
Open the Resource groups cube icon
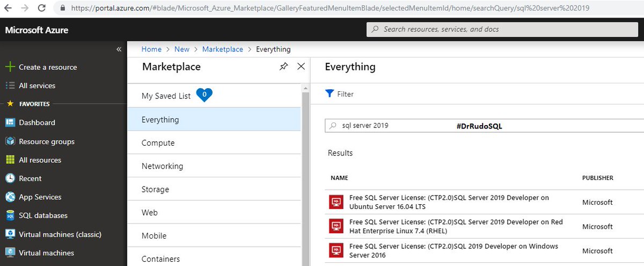point(10,141)
